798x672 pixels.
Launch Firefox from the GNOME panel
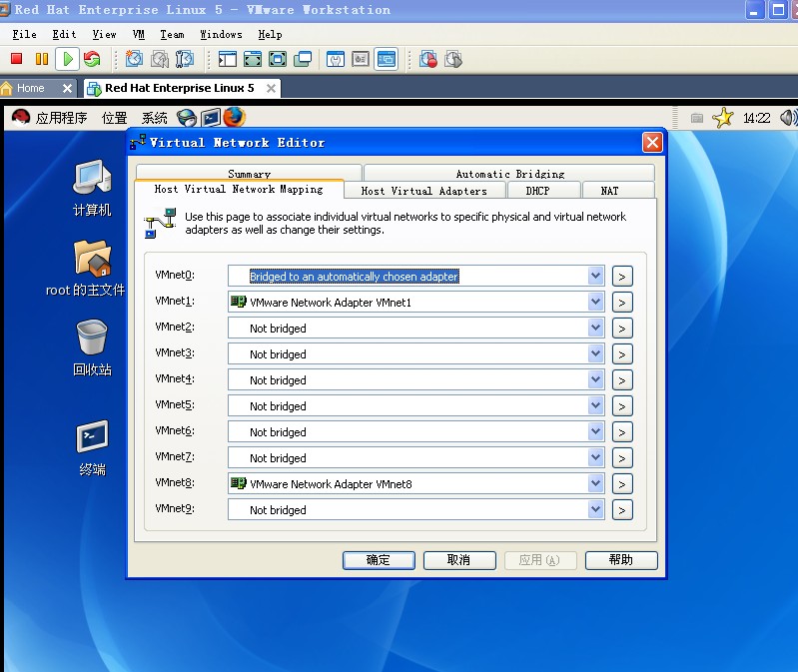click(235, 117)
